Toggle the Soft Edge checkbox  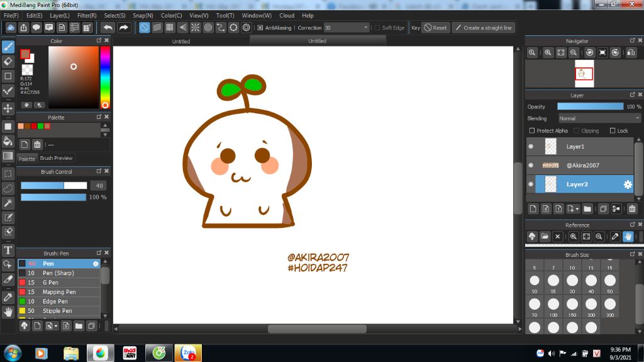[377, 28]
